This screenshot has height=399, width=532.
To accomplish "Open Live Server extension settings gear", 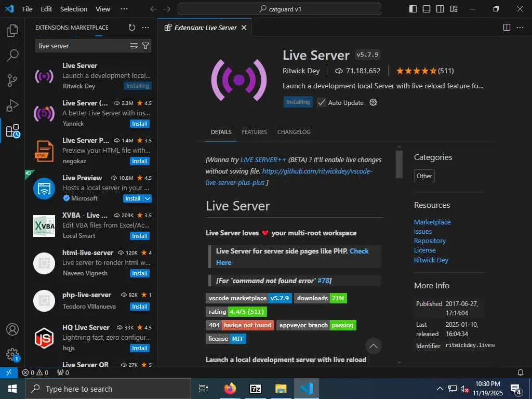I will click(x=373, y=102).
